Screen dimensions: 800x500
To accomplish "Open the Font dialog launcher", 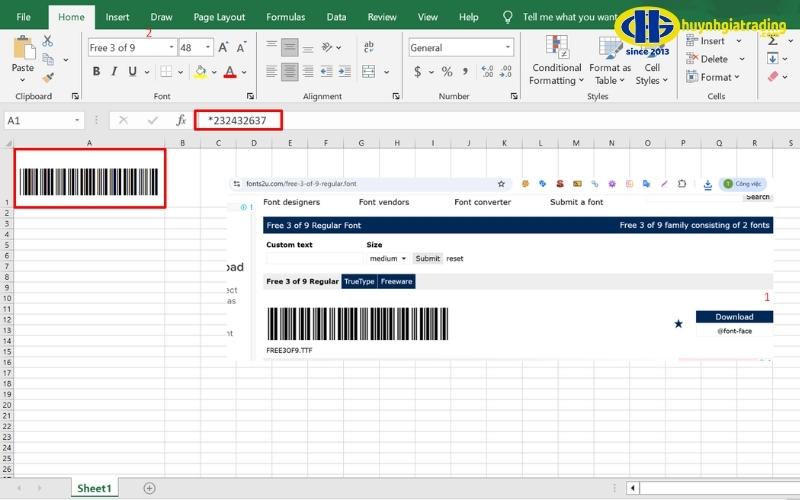I will [250, 96].
